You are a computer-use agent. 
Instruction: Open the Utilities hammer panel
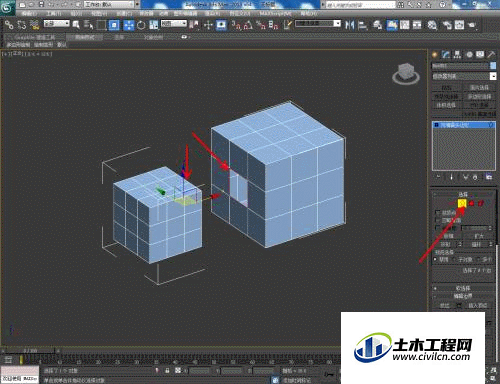[491, 55]
